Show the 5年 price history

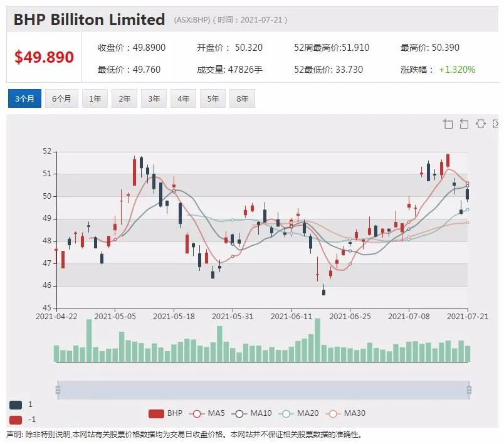pos(213,98)
